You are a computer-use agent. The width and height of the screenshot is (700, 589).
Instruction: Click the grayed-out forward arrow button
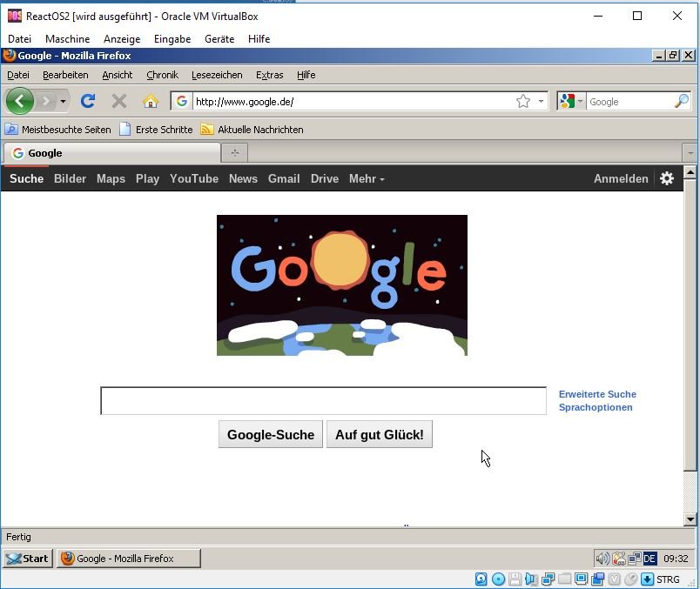click(45, 102)
